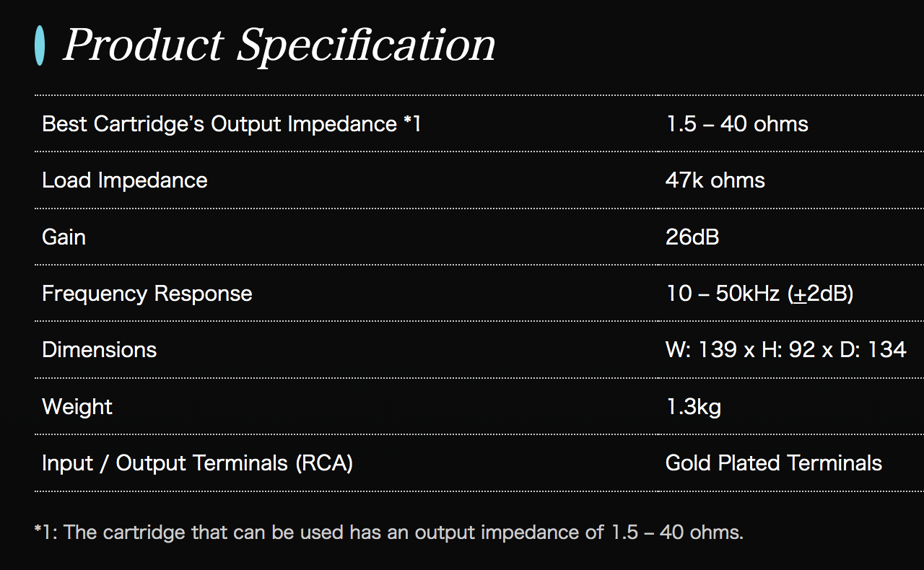
Task: Click the Product Specification heading
Action: [279, 45]
